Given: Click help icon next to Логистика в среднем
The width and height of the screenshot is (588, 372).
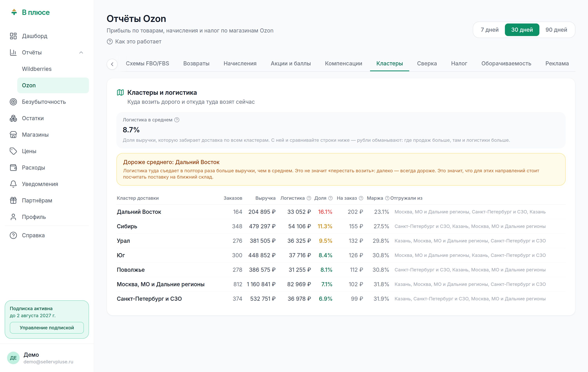Looking at the screenshot, I should point(177,120).
